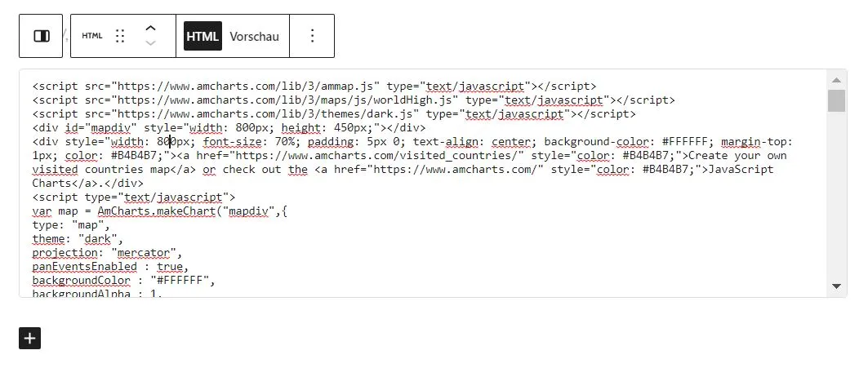Open the HTML block type switcher
This screenshot has height=368, width=868.
[92, 36]
